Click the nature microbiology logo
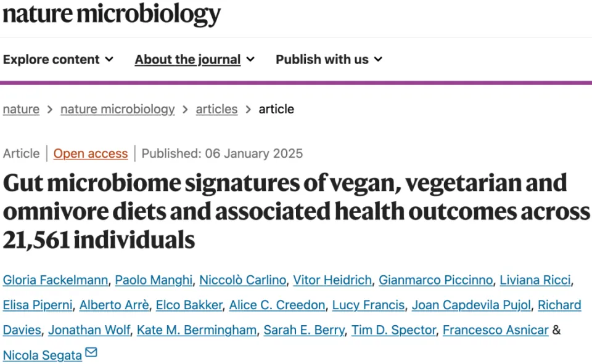 pos(112,14)
